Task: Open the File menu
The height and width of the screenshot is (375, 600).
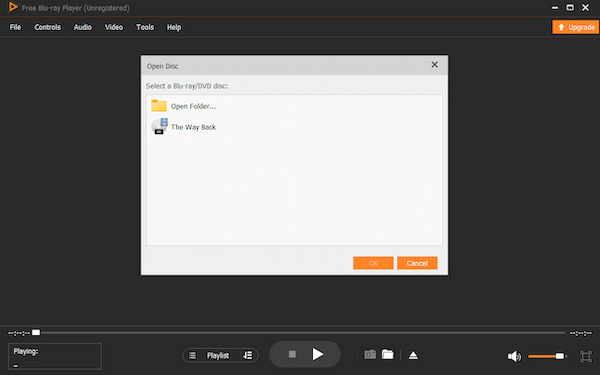Action: 15,27
